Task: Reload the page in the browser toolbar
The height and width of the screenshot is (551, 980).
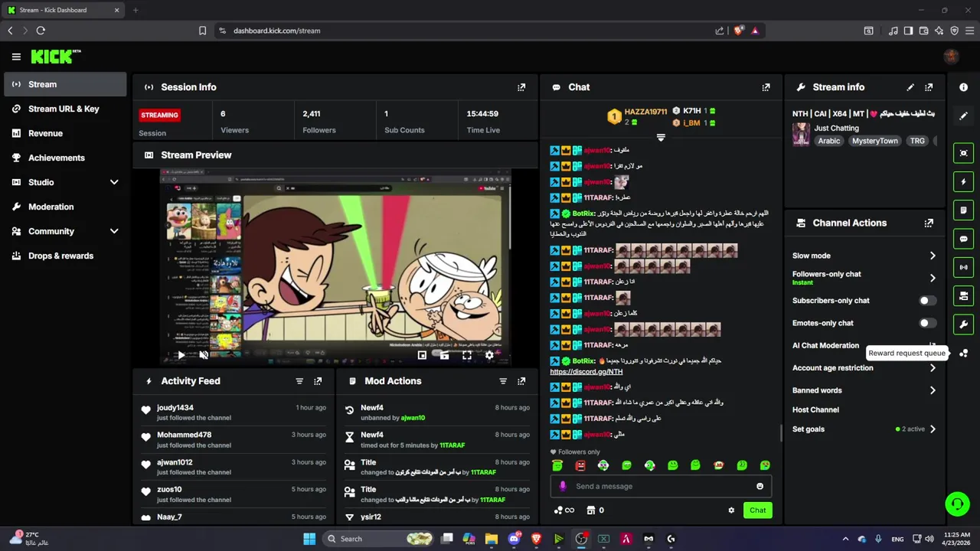Action: (41, 31)
